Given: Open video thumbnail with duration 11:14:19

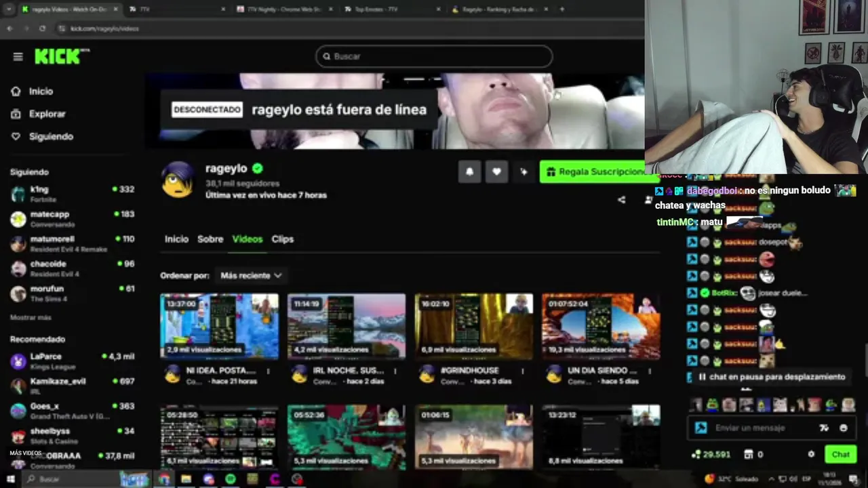Looking at the screenshot, I should (347, 326).
